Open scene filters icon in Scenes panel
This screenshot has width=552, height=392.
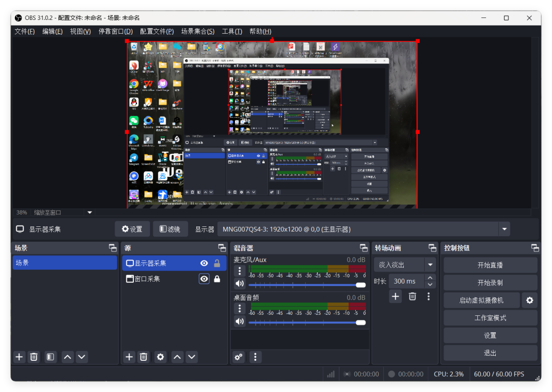(x=50, y=357)
